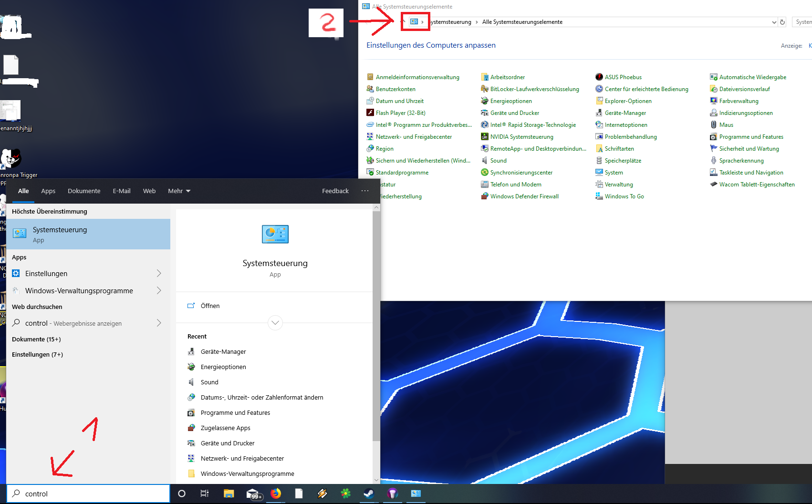Click the BitLocker-Laufwerkverschlüsselung icon
Screen dimensions: 812x504
[x=485, y=89]
